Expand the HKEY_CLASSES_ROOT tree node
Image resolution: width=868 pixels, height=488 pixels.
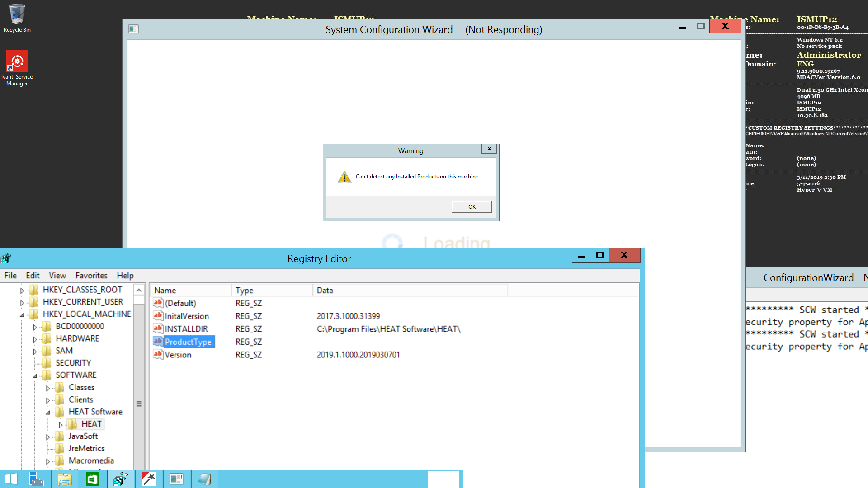click(22, 291)
